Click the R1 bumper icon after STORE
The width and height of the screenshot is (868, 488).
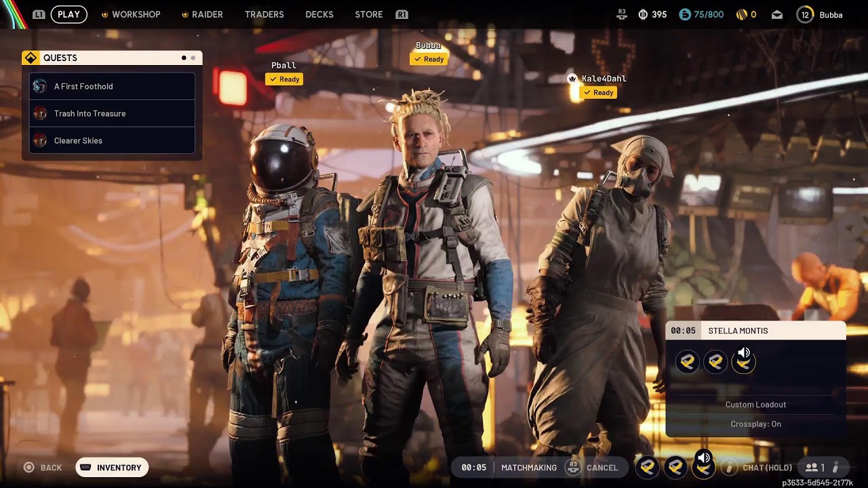point(401,14)
